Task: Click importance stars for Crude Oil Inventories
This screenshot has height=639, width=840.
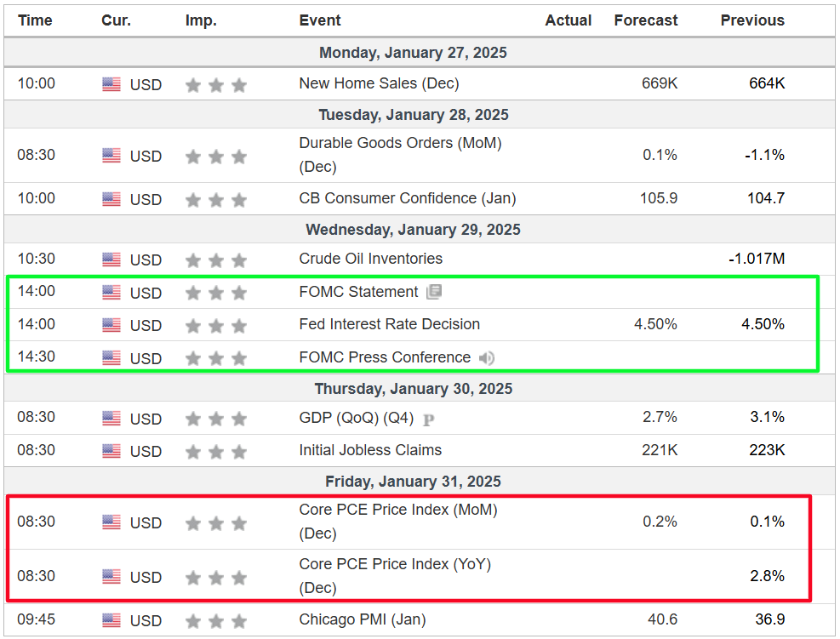Action: coord(216,260)
